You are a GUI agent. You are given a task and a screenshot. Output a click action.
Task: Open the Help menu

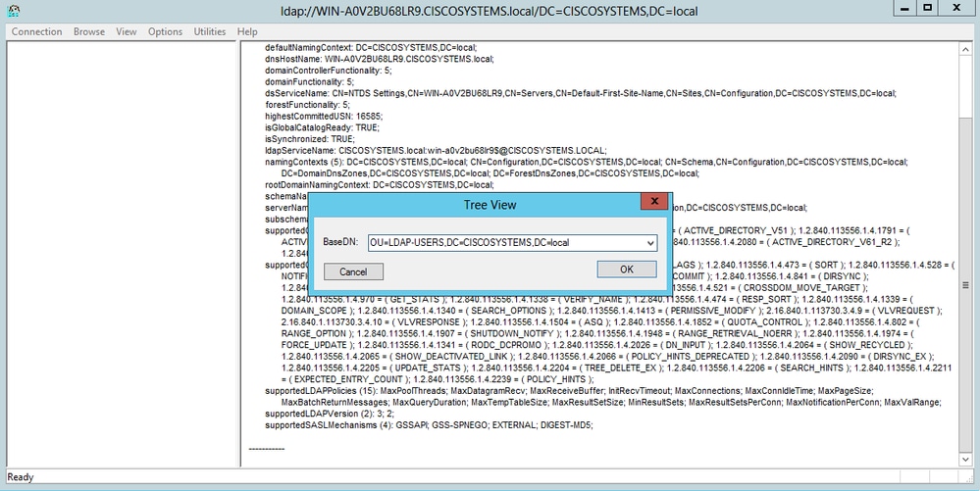click(247, 31)
